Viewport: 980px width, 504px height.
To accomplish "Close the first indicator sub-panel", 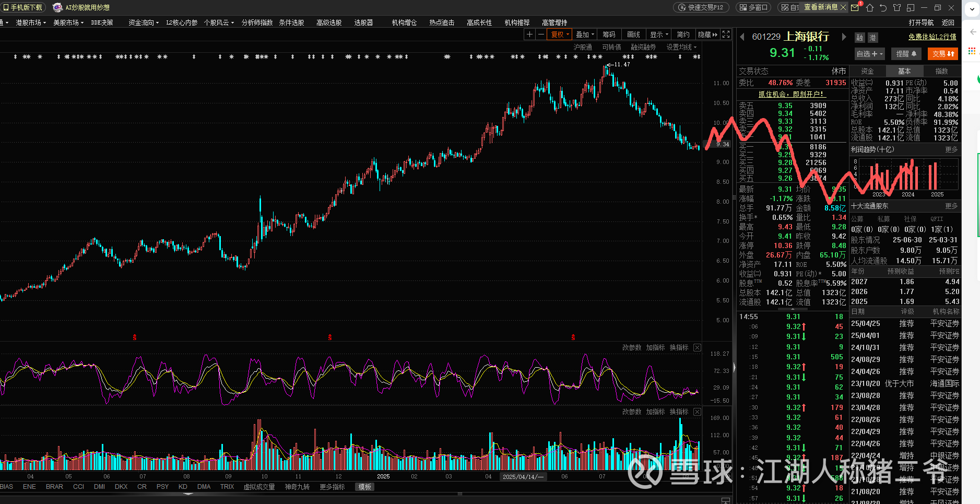I will coord(697,347).
